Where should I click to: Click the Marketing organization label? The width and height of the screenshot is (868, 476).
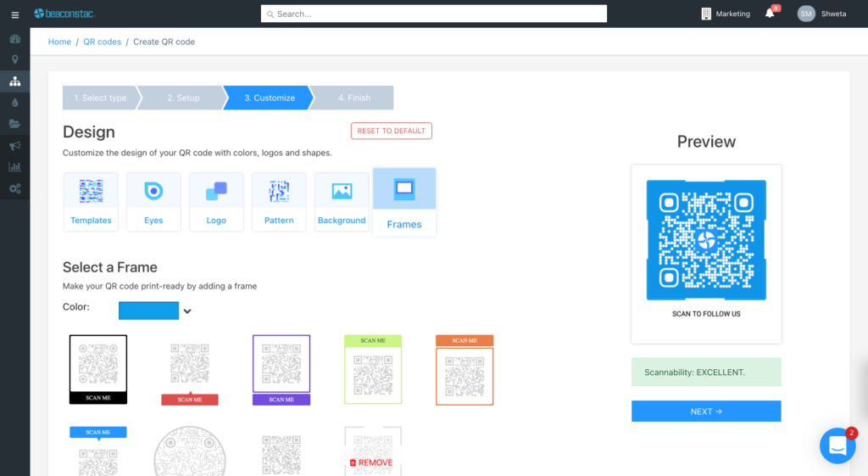coord(733,14)
